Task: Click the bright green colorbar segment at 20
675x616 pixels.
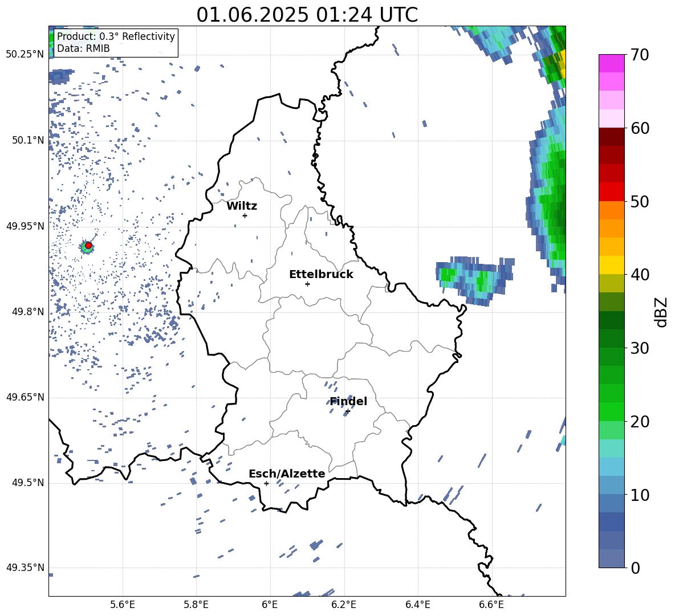Action: coord(611,412)
